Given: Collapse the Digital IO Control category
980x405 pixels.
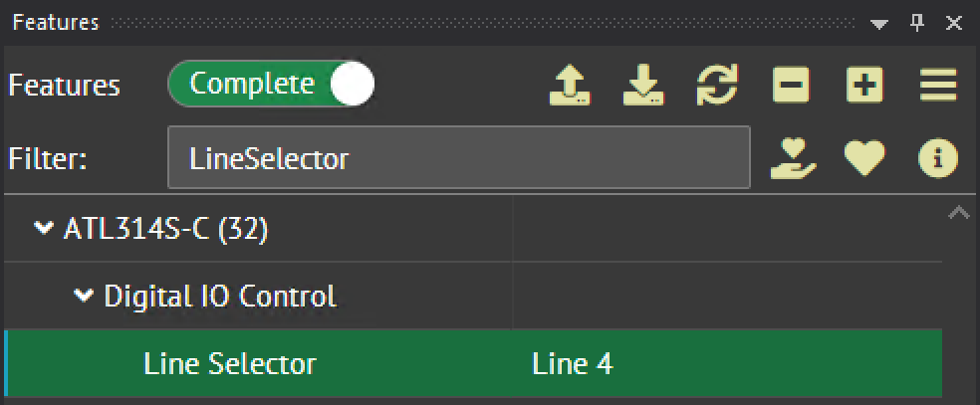Looking at the screenshot, I should 84,296.
